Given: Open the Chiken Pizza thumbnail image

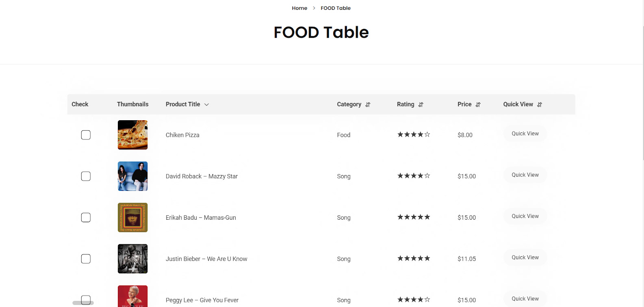Looking at the screenshot, I should [133, 135].
